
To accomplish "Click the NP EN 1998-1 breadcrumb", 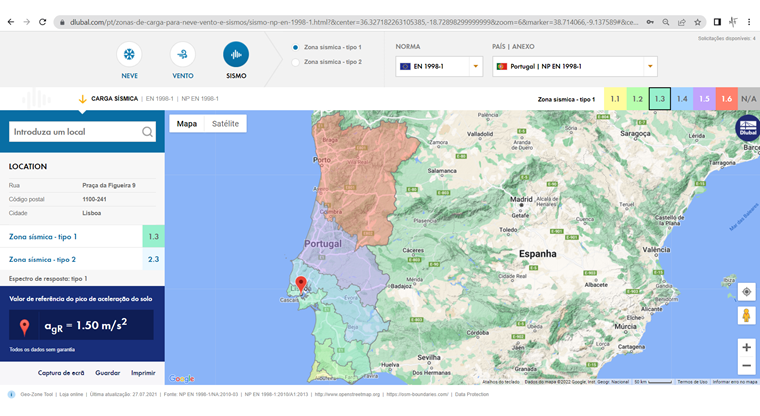I will coord(200,98).
